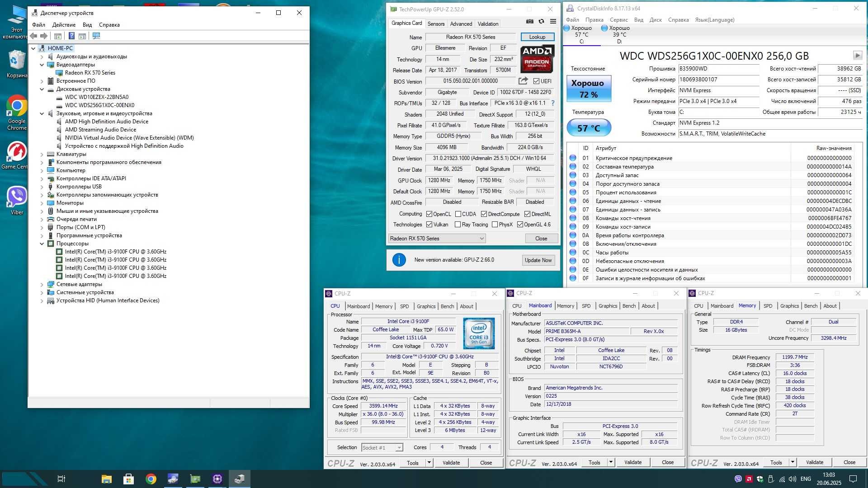Click the scan hardware monitor icon in toolbar

pyautogui.click(x=96, y=36)
